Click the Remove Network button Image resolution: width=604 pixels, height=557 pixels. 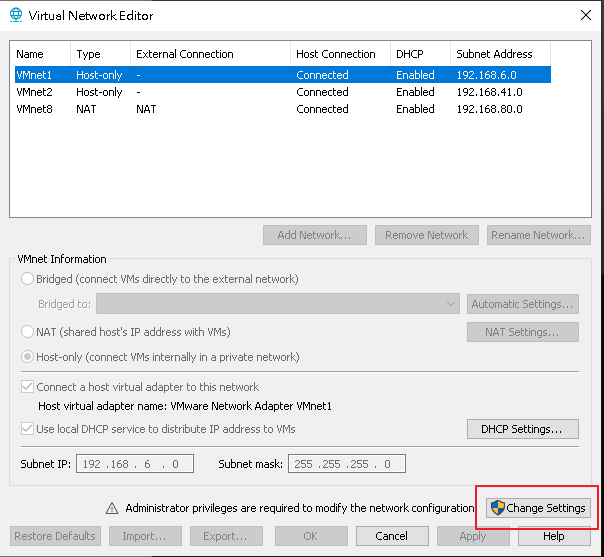click(x=427, y=235)
